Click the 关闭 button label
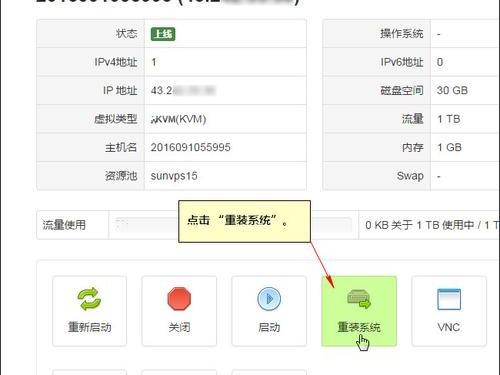The height and width of the screenshot is (375, 500). tap(179, 327)
